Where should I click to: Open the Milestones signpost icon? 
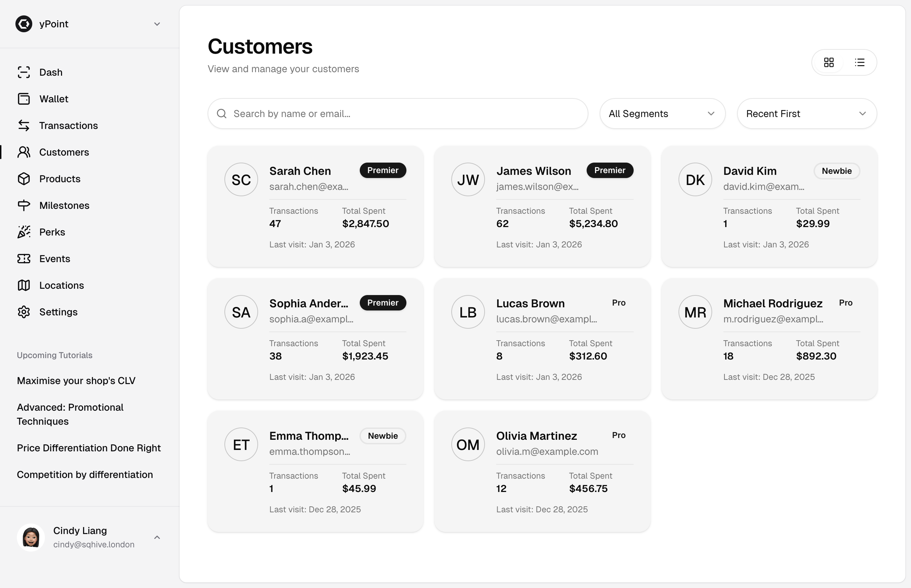point(24,205)
